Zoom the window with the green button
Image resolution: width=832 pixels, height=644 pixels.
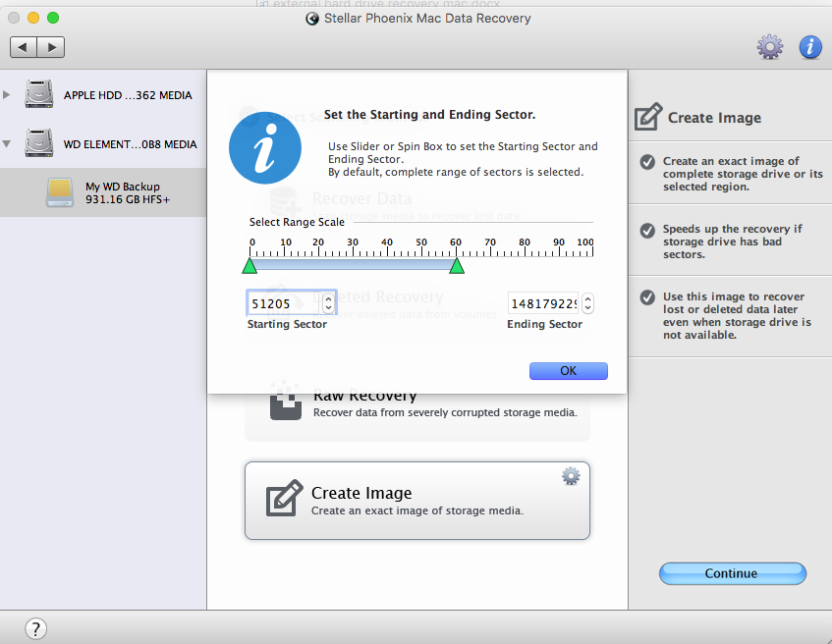[x=53, y=18]
